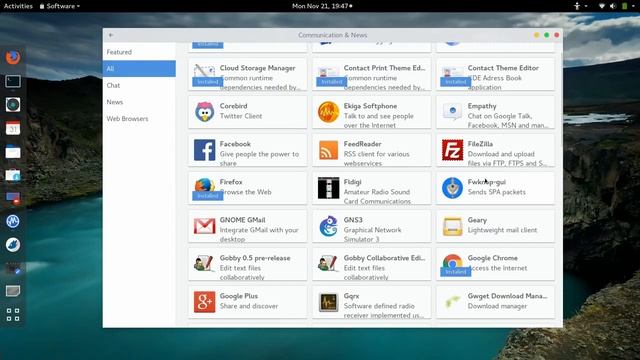The image size is (640, 360).
Task: Open the volume indicator in top bar
Action: point(612,6)
